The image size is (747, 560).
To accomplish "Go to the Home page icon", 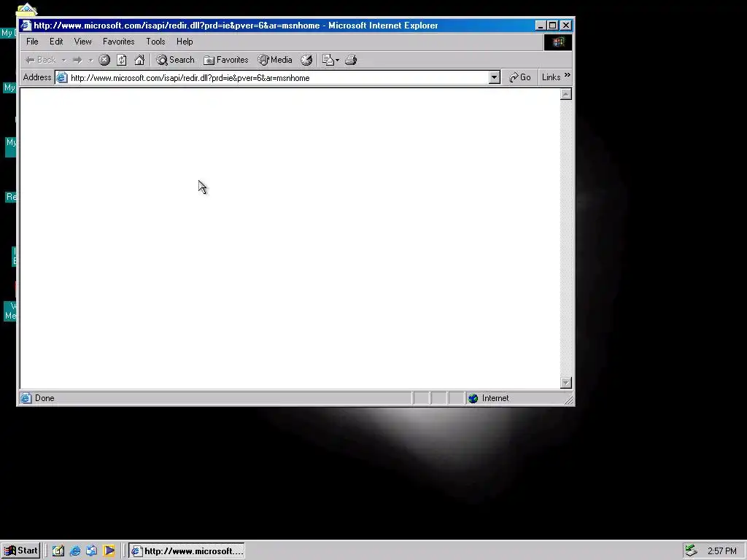I will [x=139, y=60].
